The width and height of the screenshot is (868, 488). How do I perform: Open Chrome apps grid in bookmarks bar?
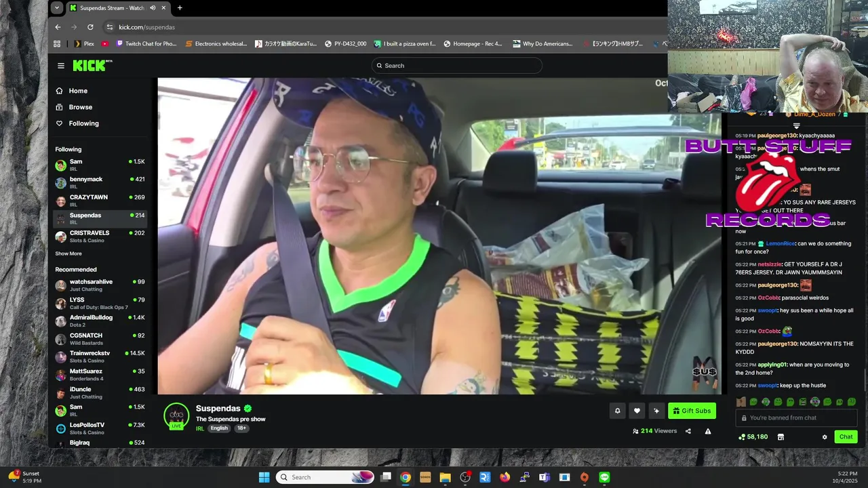[57, 44]
